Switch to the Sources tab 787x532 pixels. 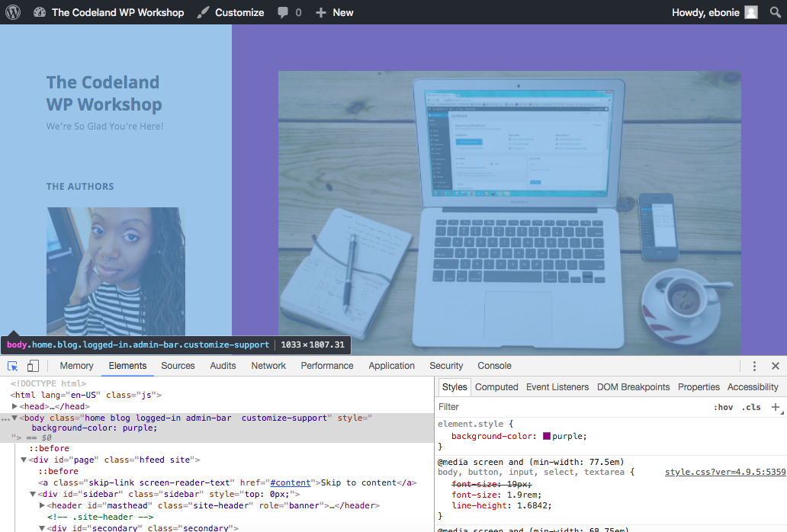(x=178, y=366)
